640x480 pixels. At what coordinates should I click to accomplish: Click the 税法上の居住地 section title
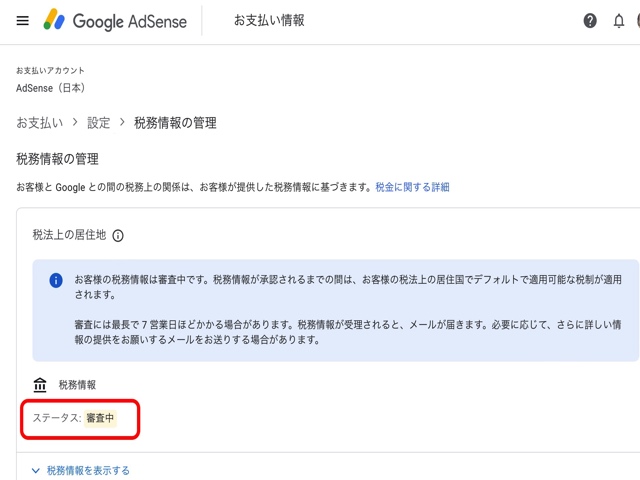click(x=68, y=236)
